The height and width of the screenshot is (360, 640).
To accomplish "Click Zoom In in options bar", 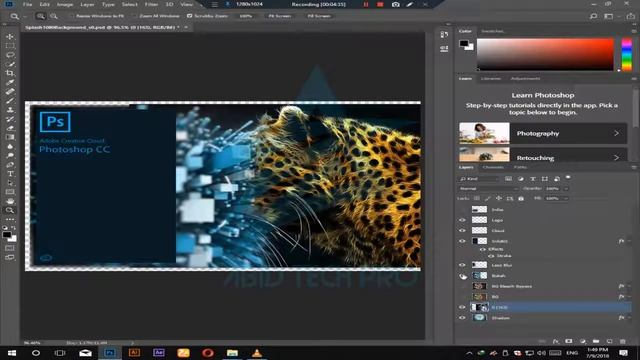I will click(x=40, y=16).
